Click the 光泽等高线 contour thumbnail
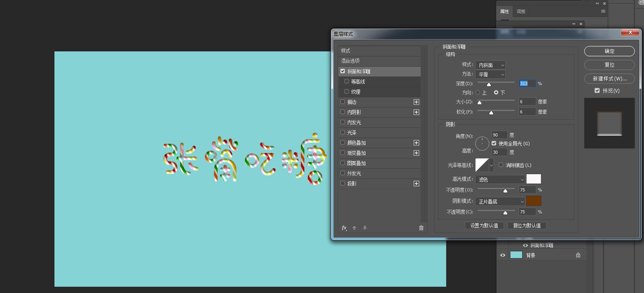 coord(482,165)
